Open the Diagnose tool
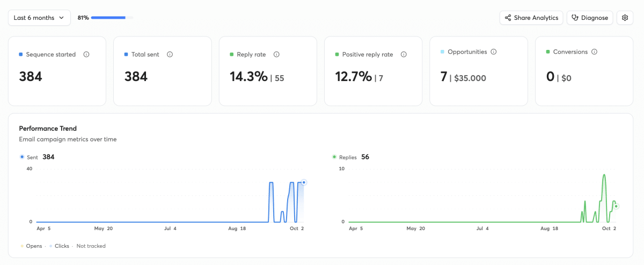Viewport: 644px width, 265px height. [x=590, y=18]
